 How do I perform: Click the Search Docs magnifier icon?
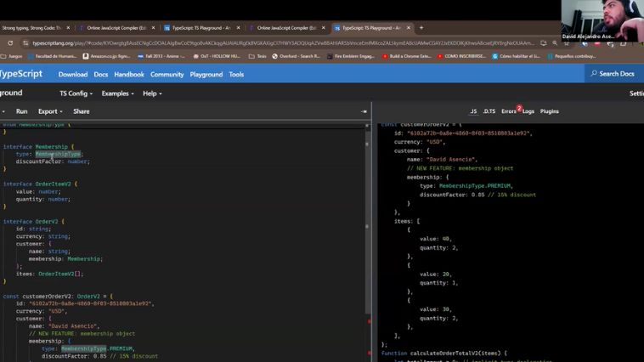(593, 74)
